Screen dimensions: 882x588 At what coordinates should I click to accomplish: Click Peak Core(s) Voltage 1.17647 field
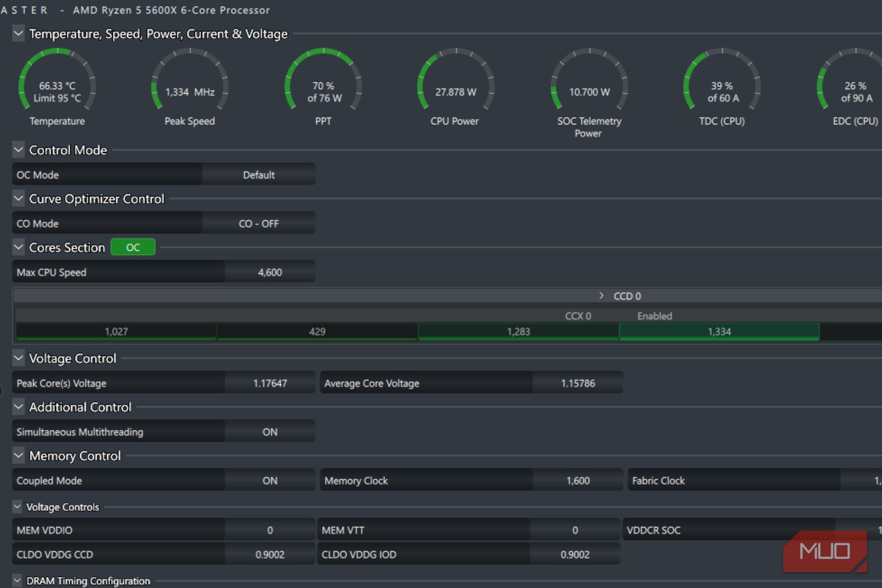click(270, 383)
